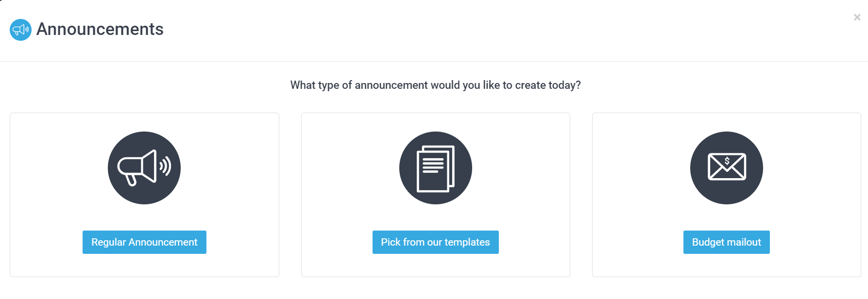
Task: Open the regular announcement creation flow
Action: [x=144, y=242]
